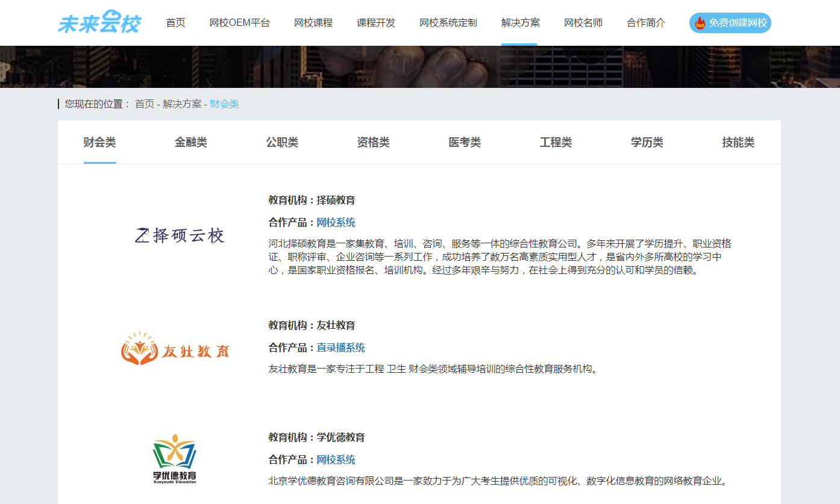Click 免费创建网校 button
Screen dimensions: 840x504
click(730, 23)
